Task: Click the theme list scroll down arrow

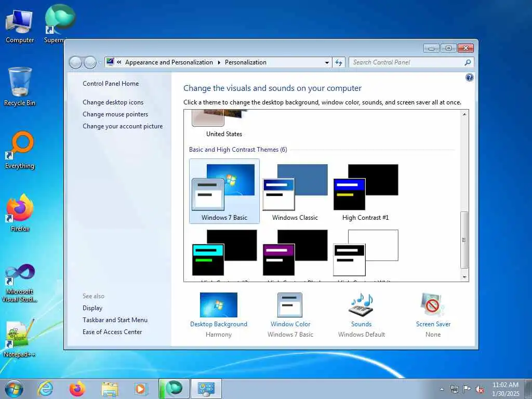Action: [464, 277]
